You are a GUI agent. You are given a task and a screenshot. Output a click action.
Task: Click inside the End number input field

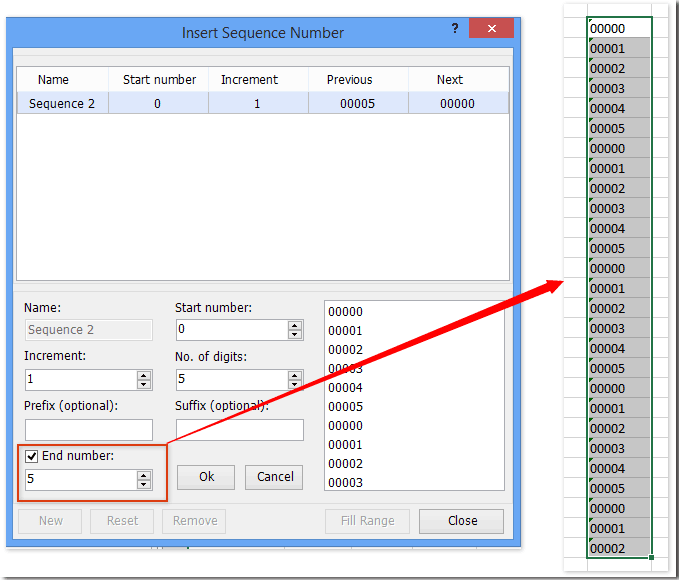pyautogui.click(x=81, y=480)
